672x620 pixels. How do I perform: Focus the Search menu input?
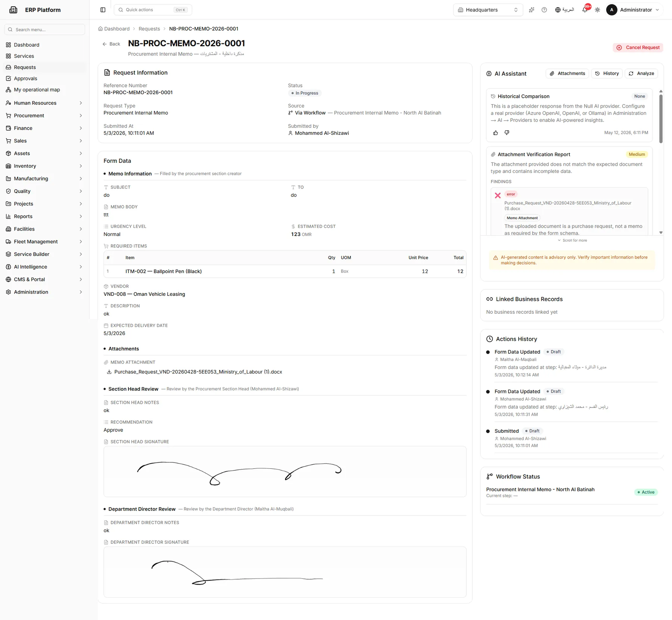tap(44, 30)
